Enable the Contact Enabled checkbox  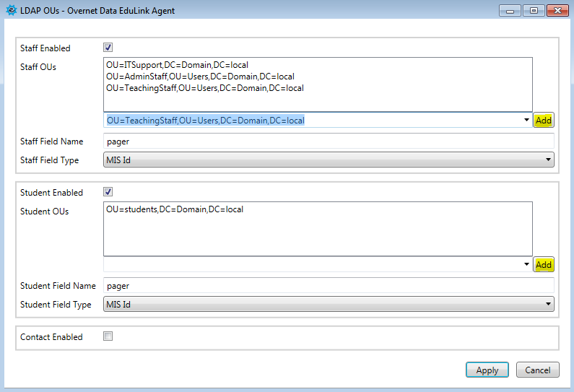108,336
